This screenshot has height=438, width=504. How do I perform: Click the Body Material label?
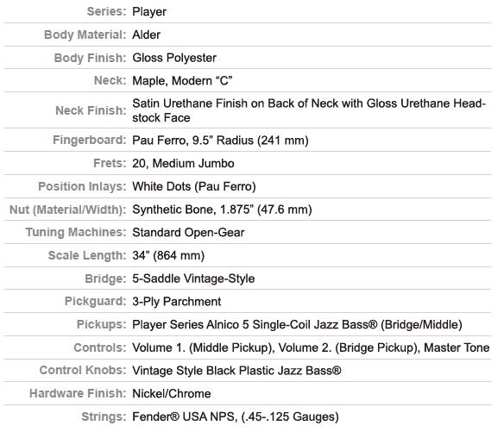click(85, 34)
